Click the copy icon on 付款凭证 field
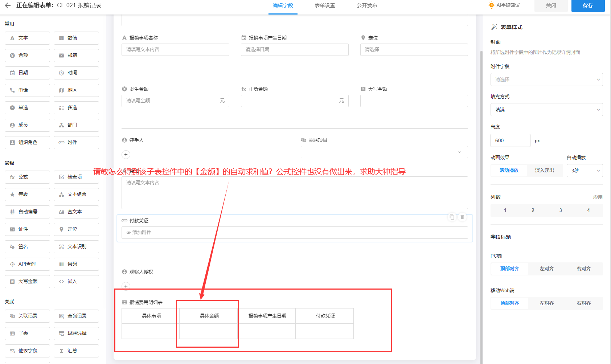 [452, 217]
